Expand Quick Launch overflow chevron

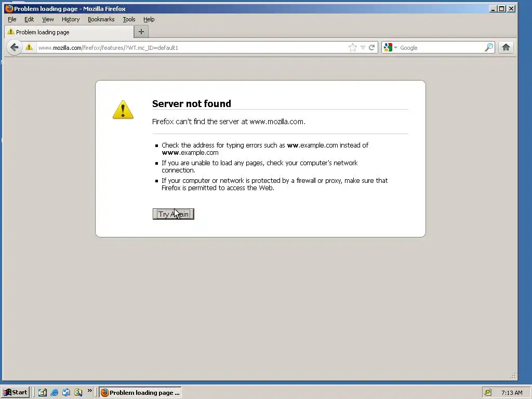click(x=89, y=391)
